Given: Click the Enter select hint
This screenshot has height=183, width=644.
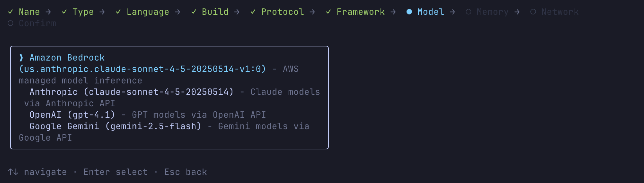Looking at the screenshot, I should coord(116,172).
